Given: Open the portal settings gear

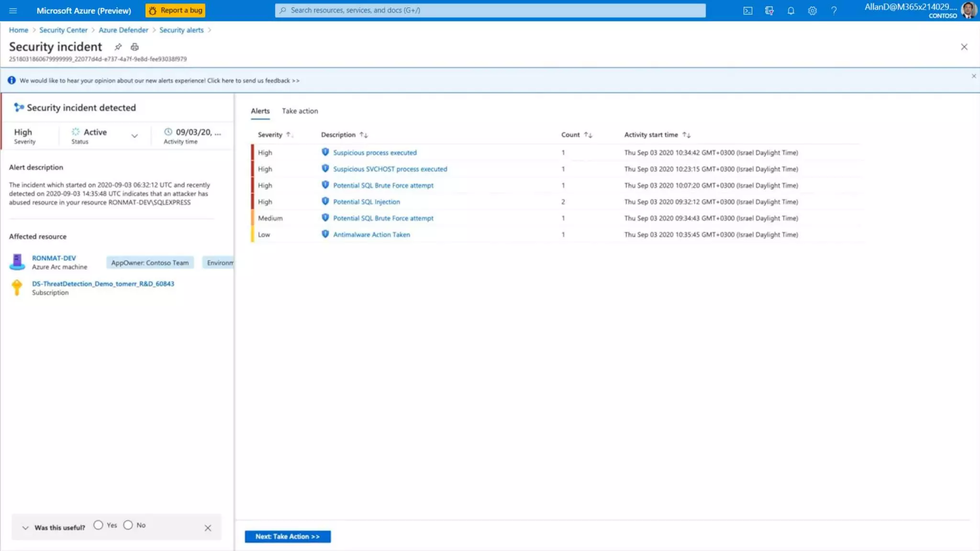Looking at the screenshot, I should point(812,11).
